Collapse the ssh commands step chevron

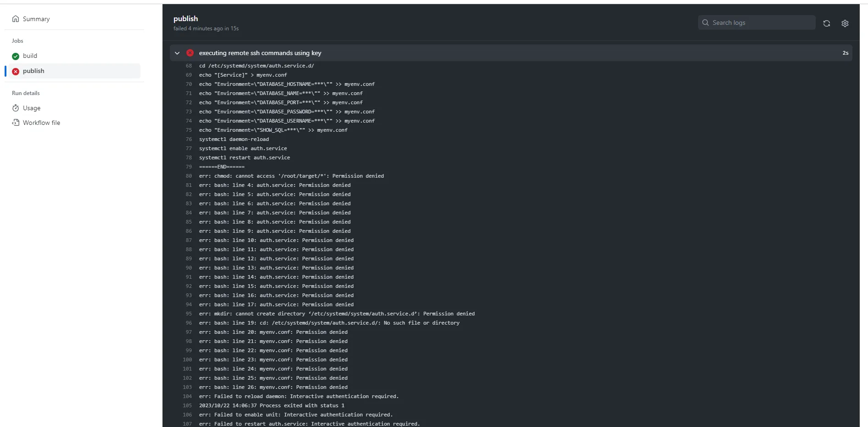tap(177, 53)
